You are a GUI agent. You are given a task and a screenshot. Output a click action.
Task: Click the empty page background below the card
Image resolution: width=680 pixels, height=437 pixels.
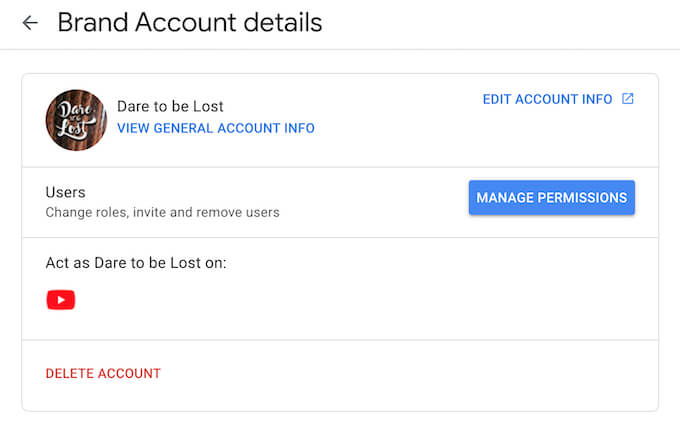(x=340, y=424)
